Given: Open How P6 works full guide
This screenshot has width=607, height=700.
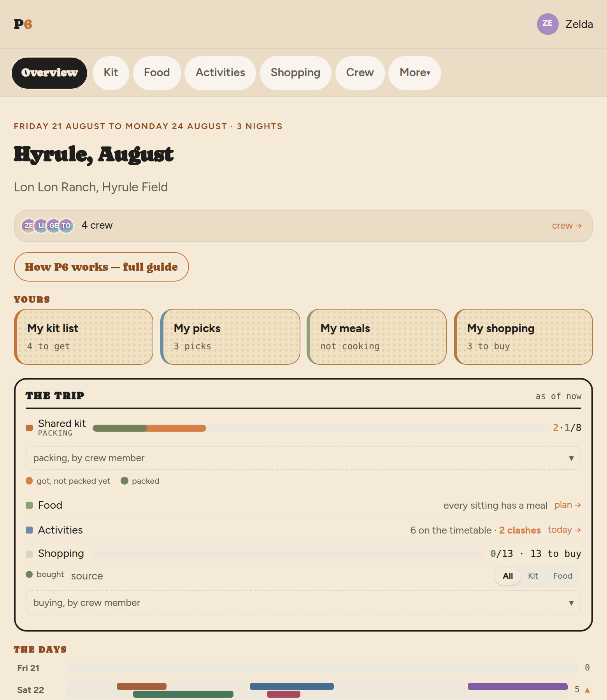Looking at the screenshot, I should tap(102, 267).
